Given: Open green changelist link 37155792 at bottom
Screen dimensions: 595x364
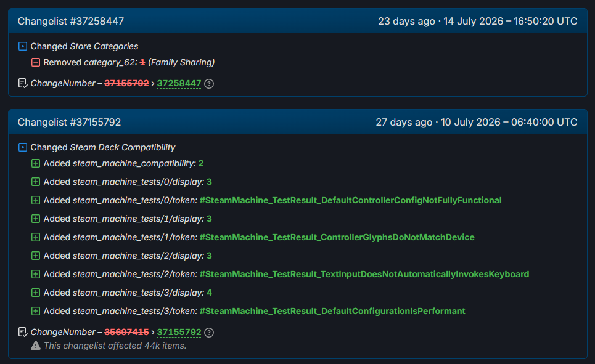Looking at the screenshot, I should tap(179, 332).
